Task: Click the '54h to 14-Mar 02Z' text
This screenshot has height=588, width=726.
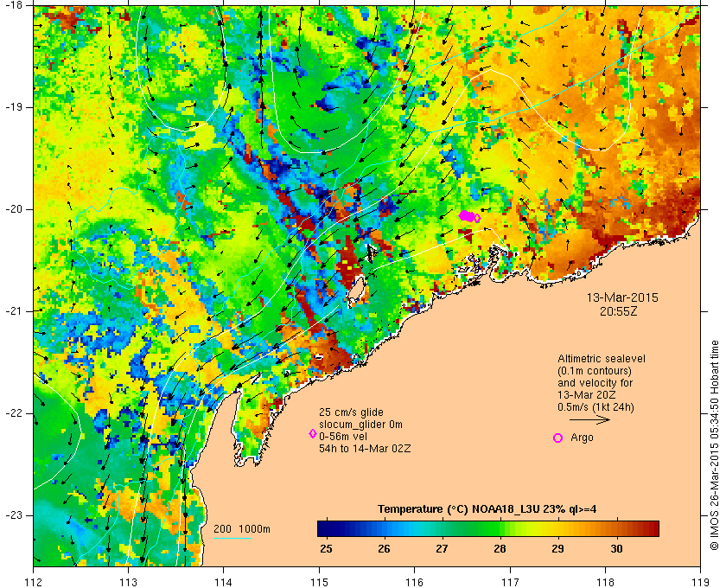Action: [365, 449]
